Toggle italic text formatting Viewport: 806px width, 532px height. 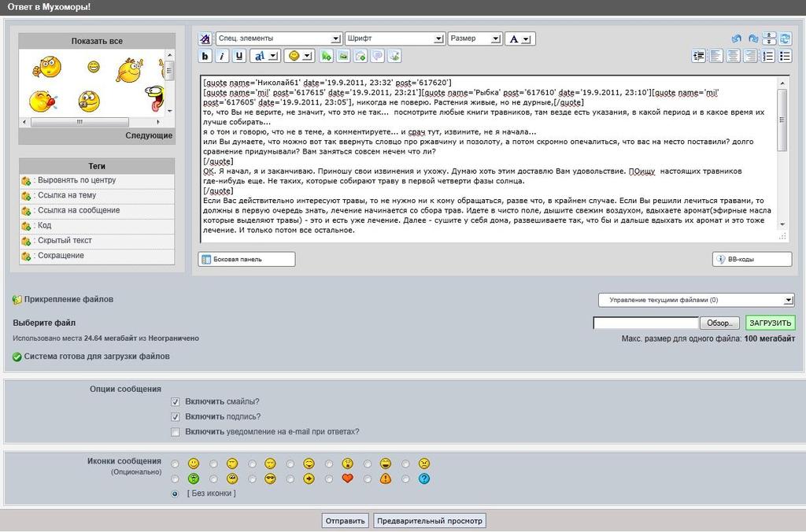(x=222, y=56)
